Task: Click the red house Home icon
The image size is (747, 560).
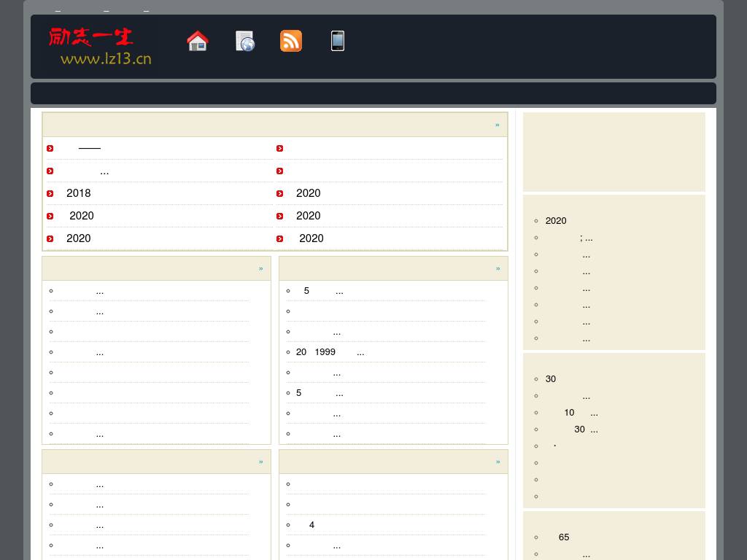Action: point(197,41)
